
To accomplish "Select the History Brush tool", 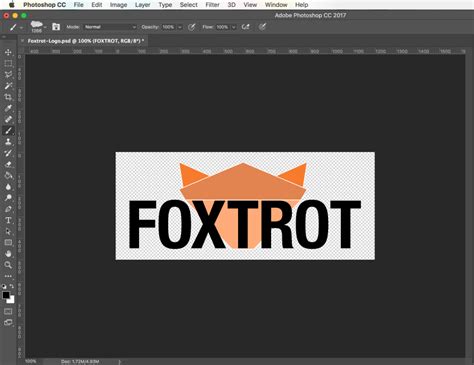I will pyautogui.click(x=8, y=153).
